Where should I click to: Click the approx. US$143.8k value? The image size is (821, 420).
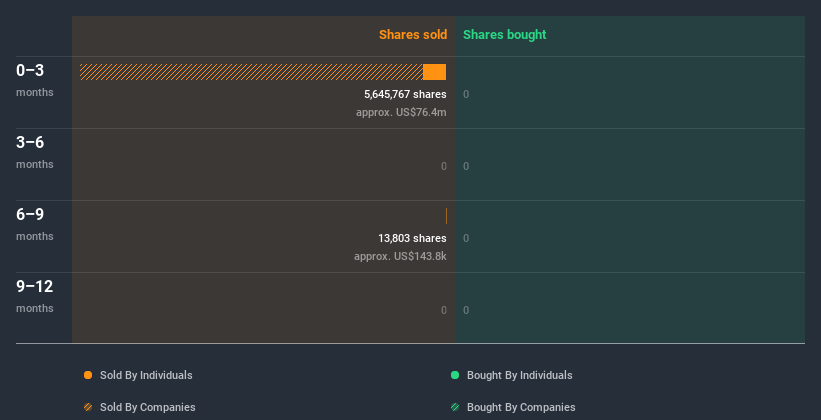click(x=400, y=257)
